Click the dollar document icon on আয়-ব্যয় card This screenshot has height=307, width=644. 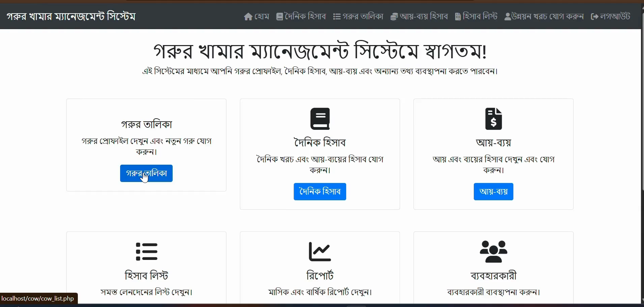[493, 119]
